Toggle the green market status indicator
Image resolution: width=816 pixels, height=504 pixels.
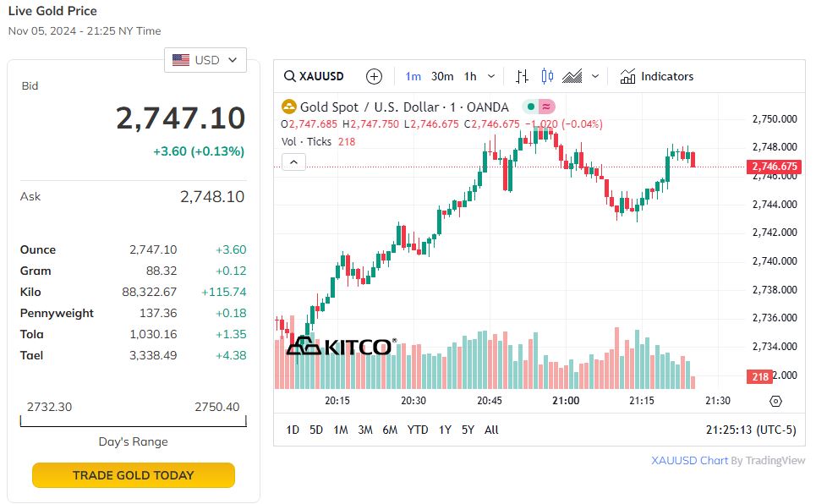(x=530, y=107)
